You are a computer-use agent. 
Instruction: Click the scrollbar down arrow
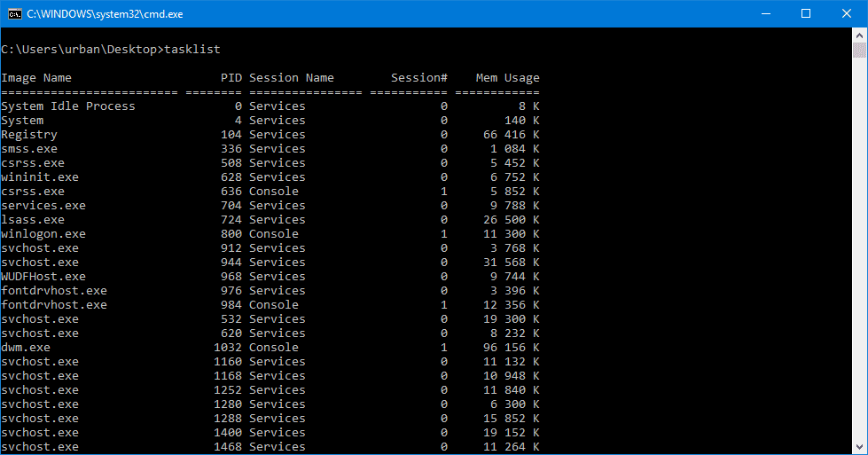click(x=859, y=447)
